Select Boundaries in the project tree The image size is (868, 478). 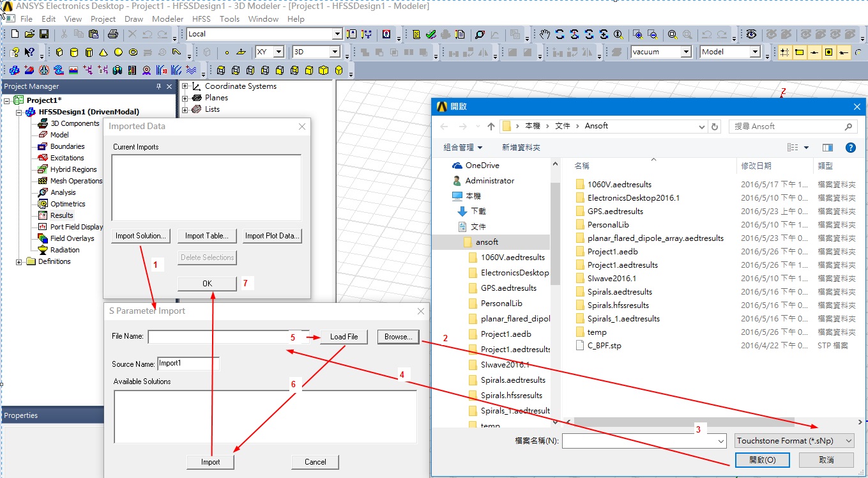(68, 146)
